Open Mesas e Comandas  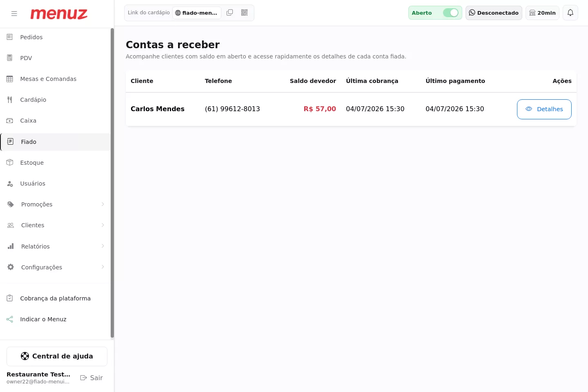pos(56,79)
